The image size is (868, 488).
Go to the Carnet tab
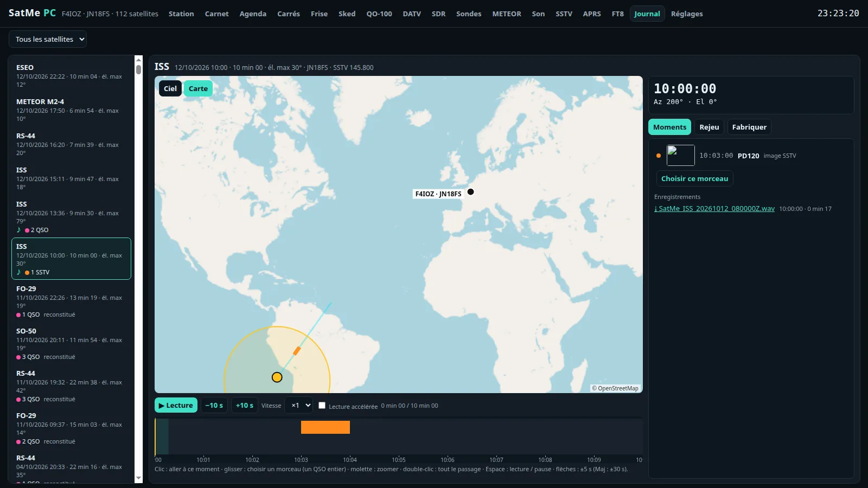(x=216, y=14)
